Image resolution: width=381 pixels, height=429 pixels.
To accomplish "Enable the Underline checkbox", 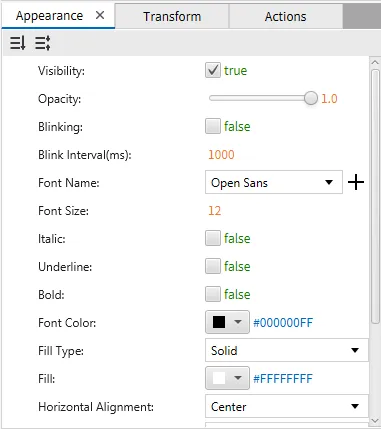I will (213, 266).
